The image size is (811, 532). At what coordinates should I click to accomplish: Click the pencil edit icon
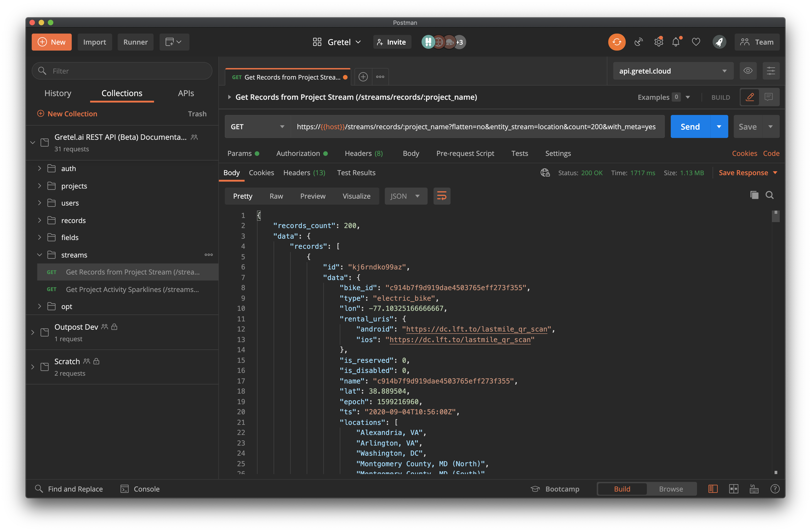coord(750,97)
